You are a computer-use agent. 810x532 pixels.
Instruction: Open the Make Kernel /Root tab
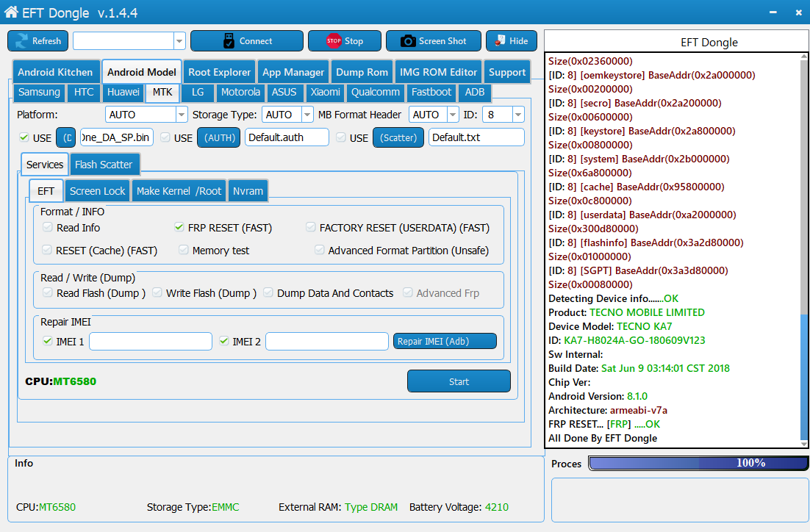click(179, 190)
